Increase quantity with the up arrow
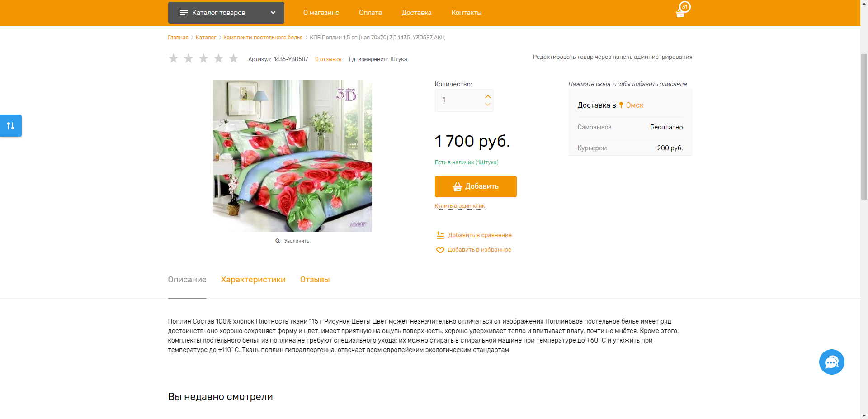The width and height of the screenshot is (868, 419). tap(487, 96)
